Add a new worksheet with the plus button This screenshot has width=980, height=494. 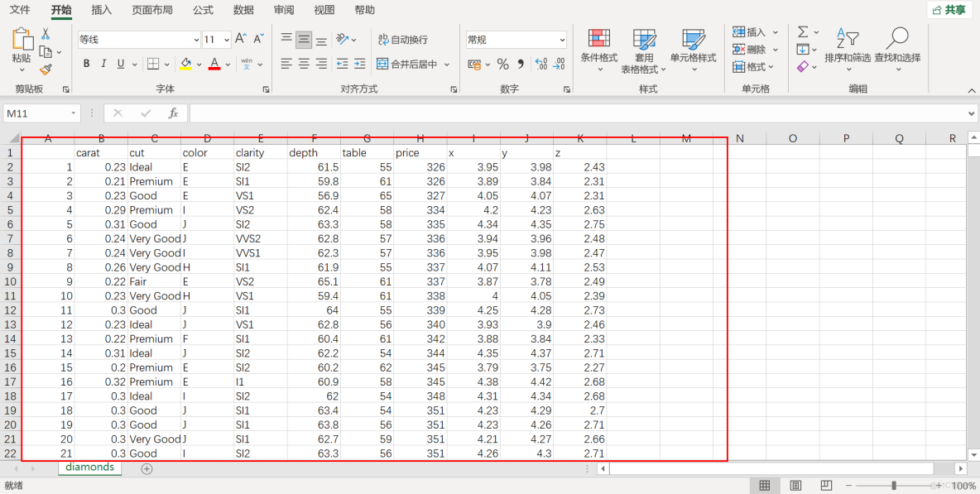[147, 468]
